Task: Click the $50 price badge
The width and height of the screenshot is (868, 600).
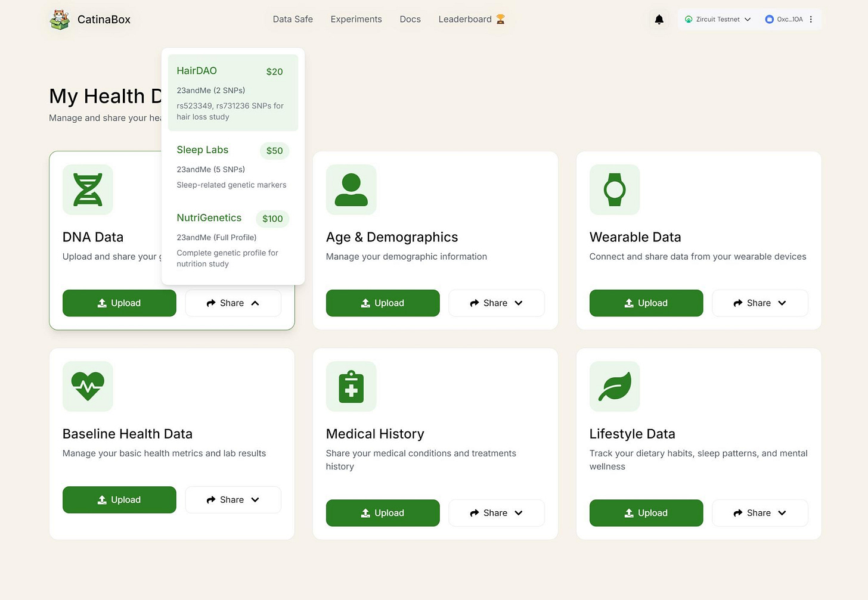Action: (274, 151)
